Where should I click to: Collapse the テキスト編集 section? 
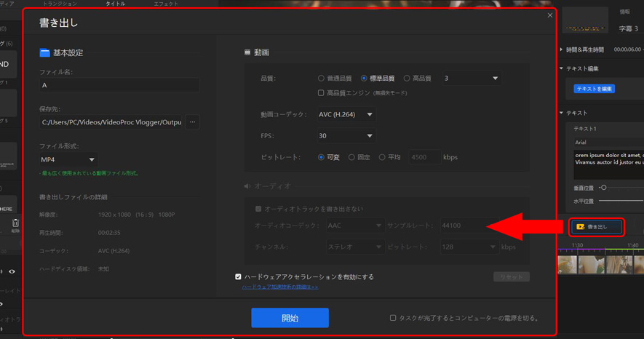(x=562, y=68)
